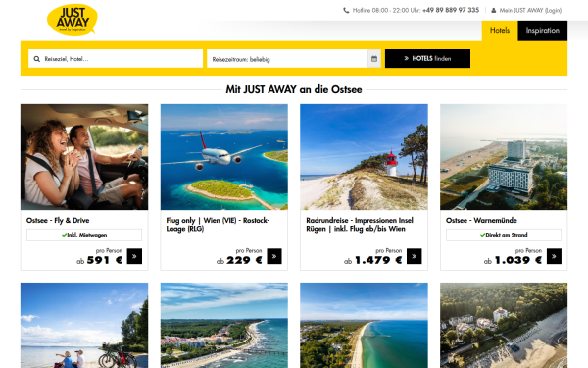Open the calendar date picker icon
Image resolution: width=588 pixels, height=368 pixels.
(374, 59)
